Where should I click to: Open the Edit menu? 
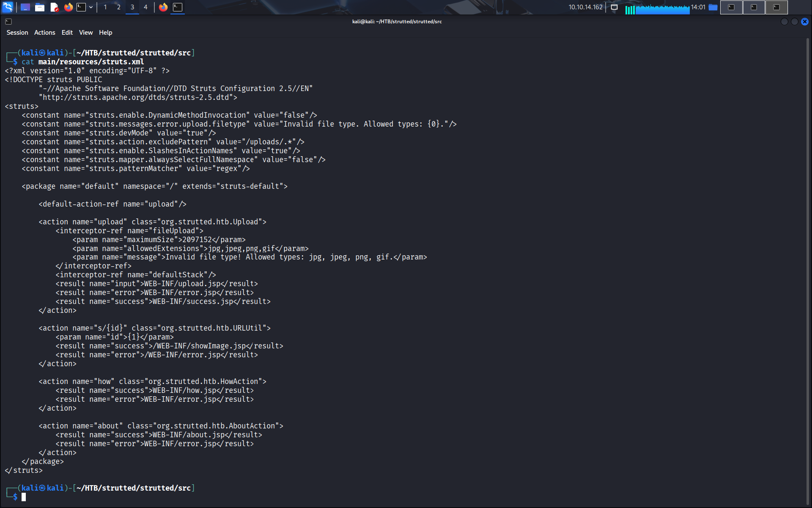click(x=67, y=33)
